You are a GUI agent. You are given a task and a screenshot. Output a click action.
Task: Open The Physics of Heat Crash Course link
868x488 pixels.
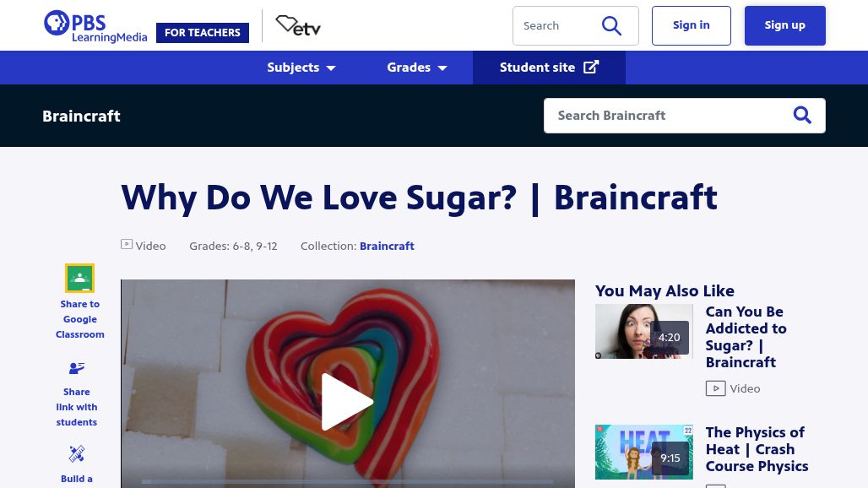(x=757, y=449)
